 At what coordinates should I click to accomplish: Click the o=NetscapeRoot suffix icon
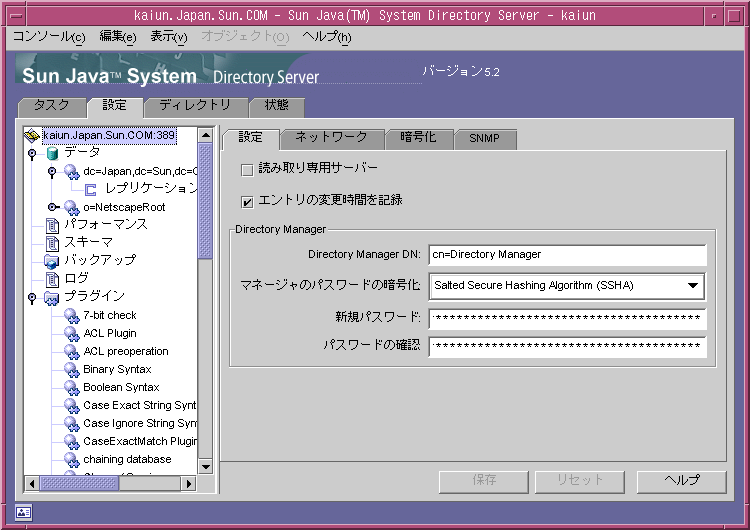(72, 208)
